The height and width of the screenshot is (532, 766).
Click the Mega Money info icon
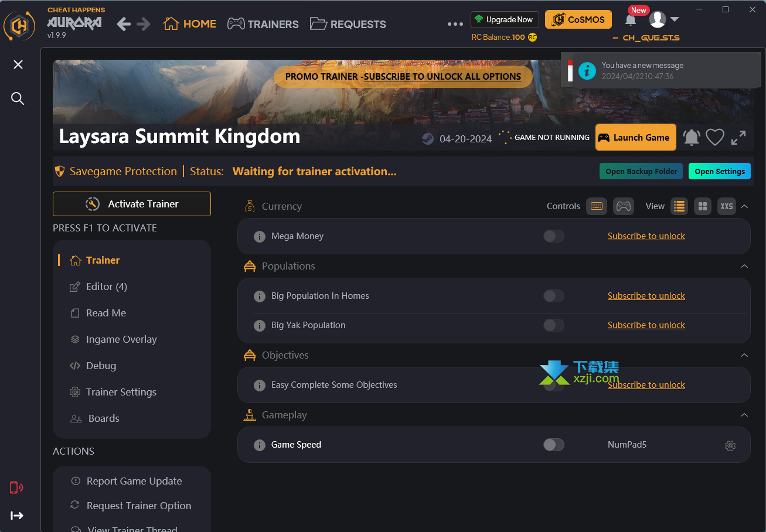[x=259, y=237]
